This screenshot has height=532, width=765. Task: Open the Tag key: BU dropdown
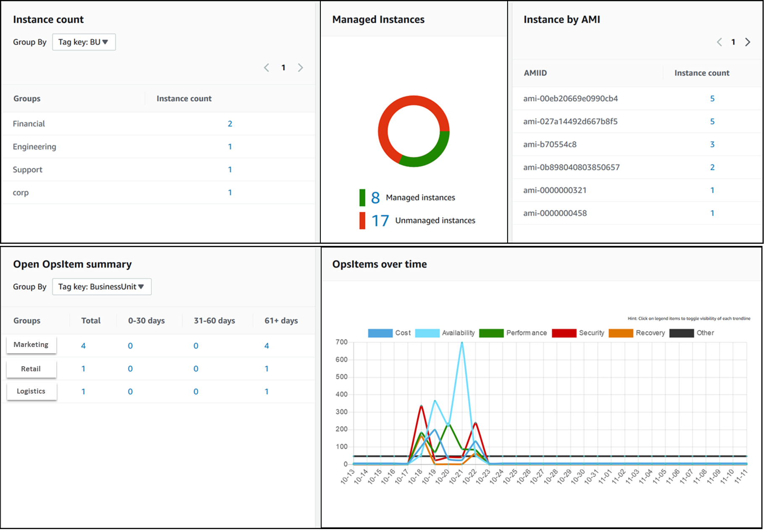coord(84,42)
